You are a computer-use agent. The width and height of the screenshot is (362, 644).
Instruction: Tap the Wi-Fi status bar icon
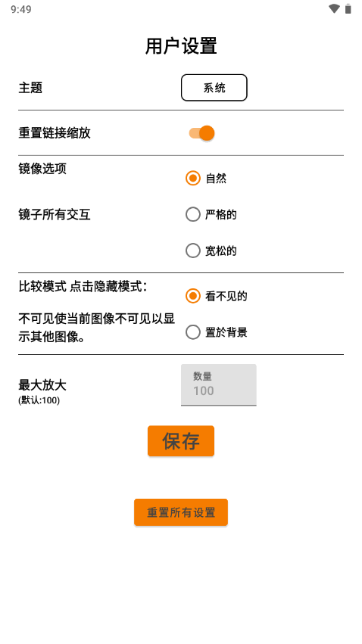[x=334, y=8]
